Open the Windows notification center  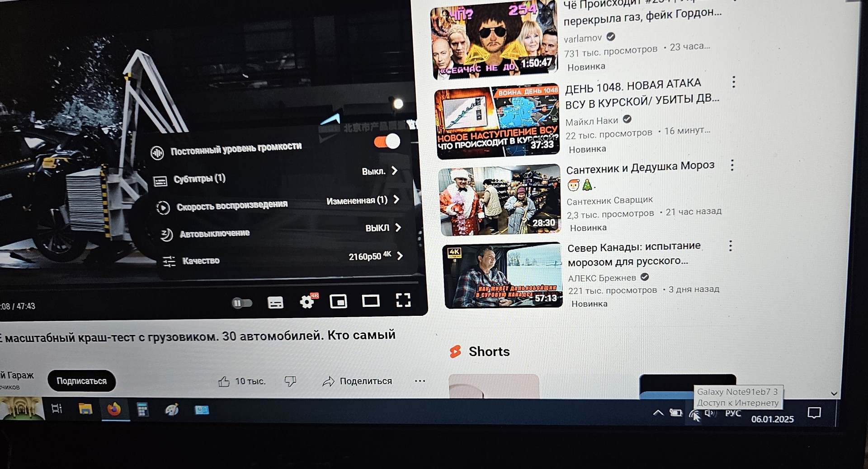[814, 413]
